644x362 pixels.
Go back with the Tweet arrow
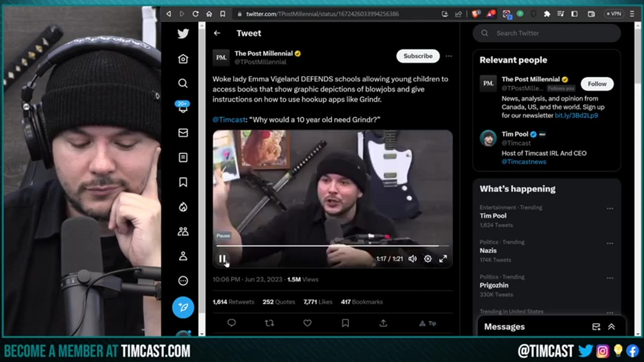click(x=217, y=33)
